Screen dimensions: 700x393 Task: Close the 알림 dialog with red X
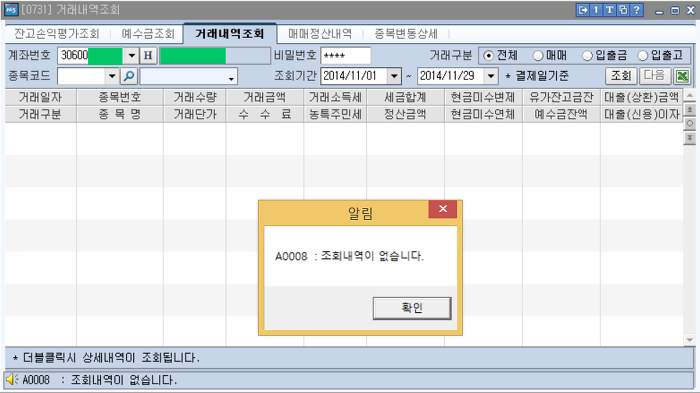coord(442,209)
